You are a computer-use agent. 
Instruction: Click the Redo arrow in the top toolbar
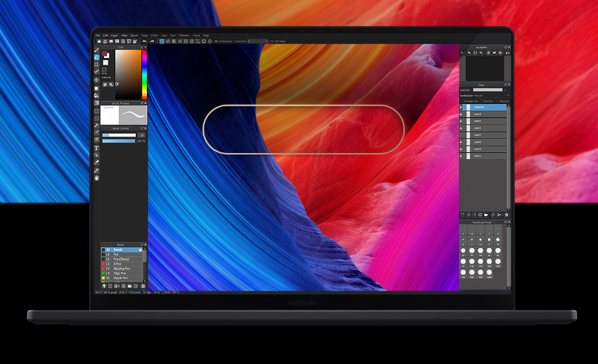152,42
